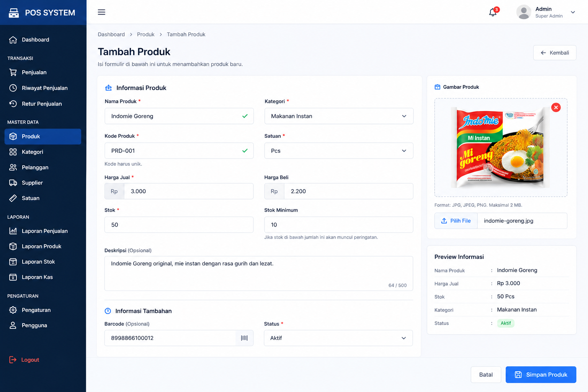The height and width of the screenshot is (392, 588).
Task: Click the Tambah Produk breadcrumb text
Action: (186, 34)
